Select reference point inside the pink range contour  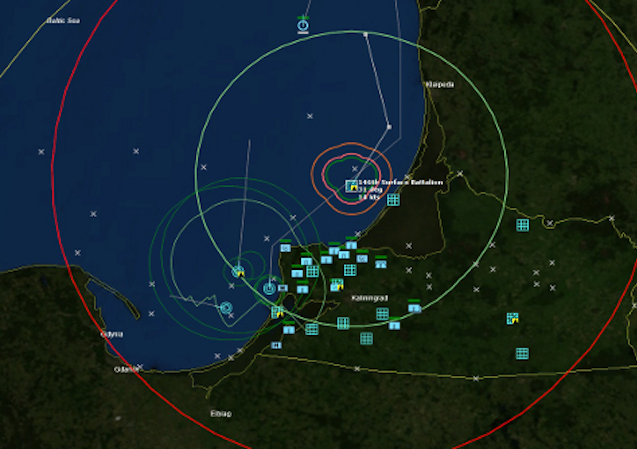coord(355,168)
